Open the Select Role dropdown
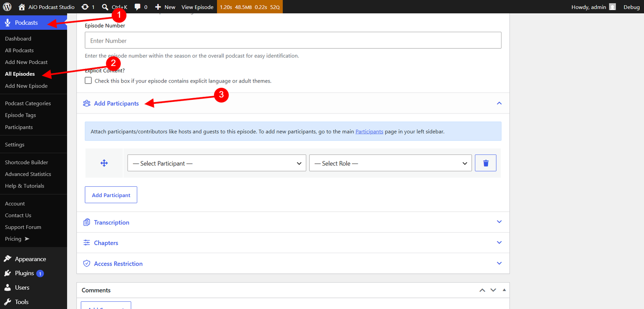 pyautogui.click(x=390, y=163)
